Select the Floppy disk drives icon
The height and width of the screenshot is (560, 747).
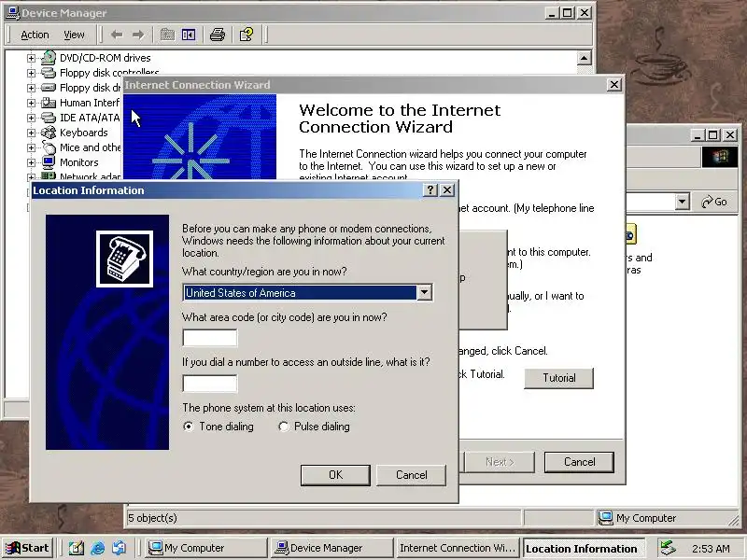(x=49, y=88)
